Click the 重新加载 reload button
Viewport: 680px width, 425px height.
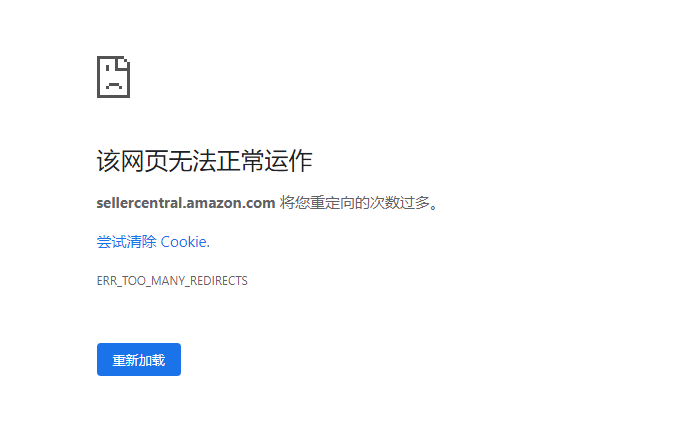[139, 360]
